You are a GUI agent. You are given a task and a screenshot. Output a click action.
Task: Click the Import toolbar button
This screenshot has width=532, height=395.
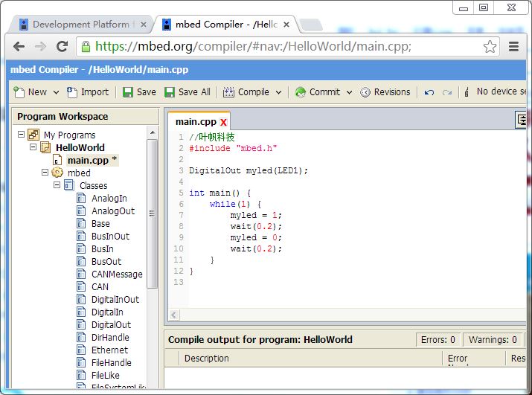pyautogui.click(x=88, y=92)
